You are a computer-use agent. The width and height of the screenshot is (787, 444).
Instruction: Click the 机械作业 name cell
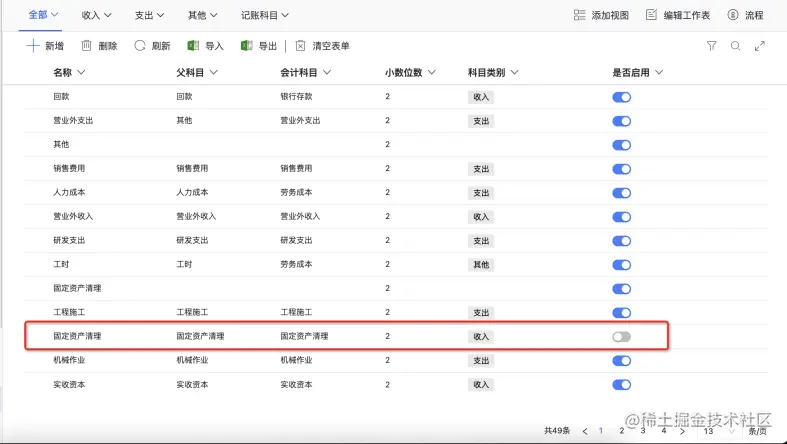[x=69, y=360]
